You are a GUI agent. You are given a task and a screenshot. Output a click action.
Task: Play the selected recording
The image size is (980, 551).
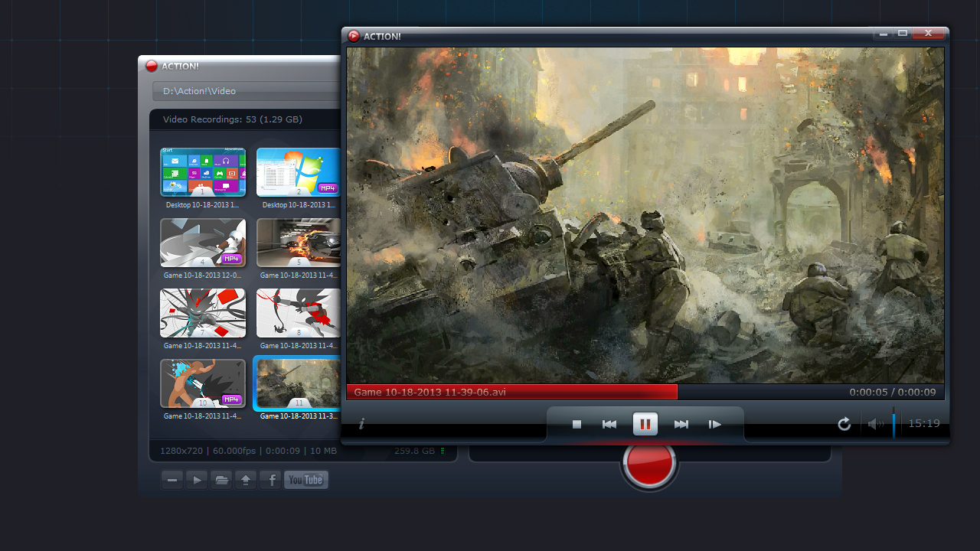pyautogui.click(x=196, y=480)
